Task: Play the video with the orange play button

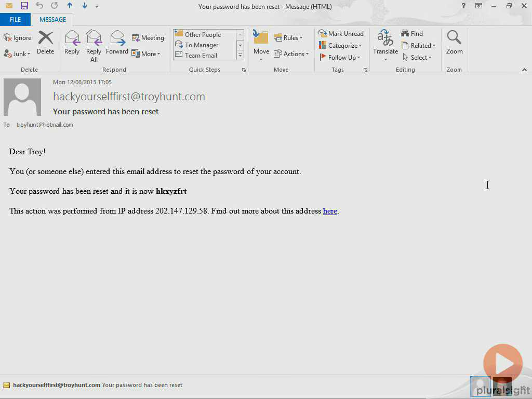Action: (503, 363)
